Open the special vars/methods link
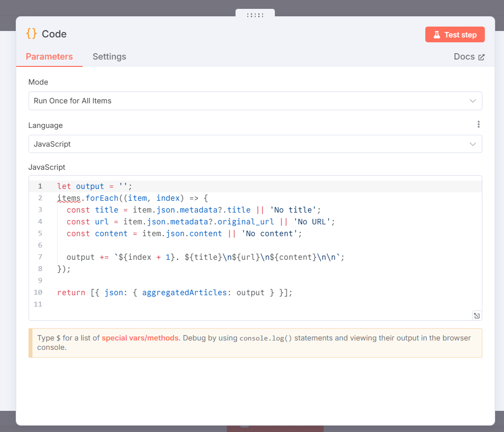This screenshot has width=504, height=432. (x=140, y=338)
